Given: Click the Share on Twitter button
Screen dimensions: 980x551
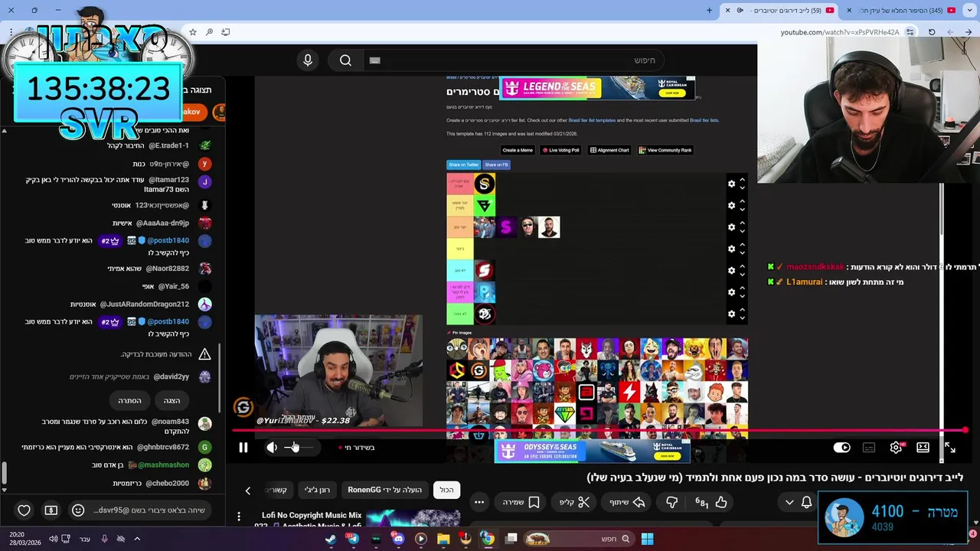Looking at the screenshot, I should (x=463, y=165).
